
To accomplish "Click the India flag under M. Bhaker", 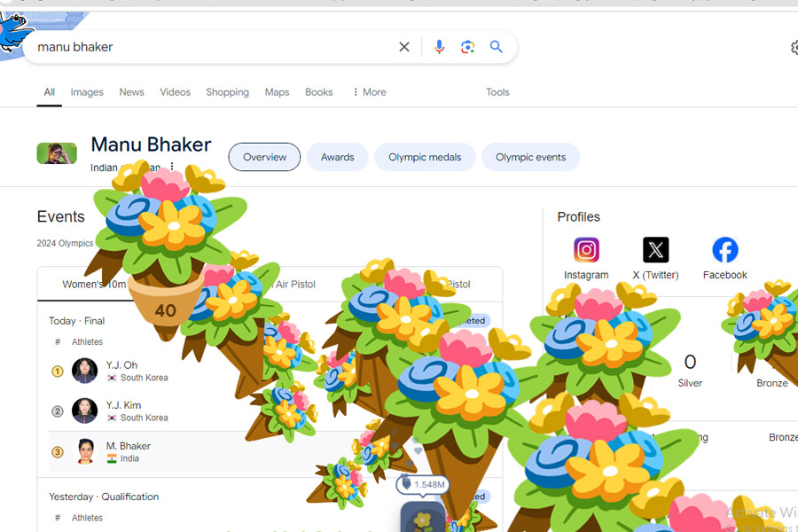I will coord(112,458).
